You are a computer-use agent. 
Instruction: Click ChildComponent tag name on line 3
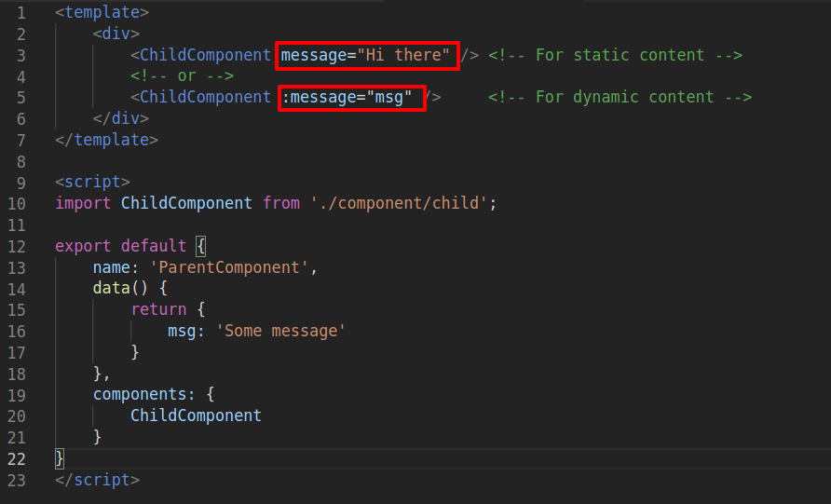point(205,55)
